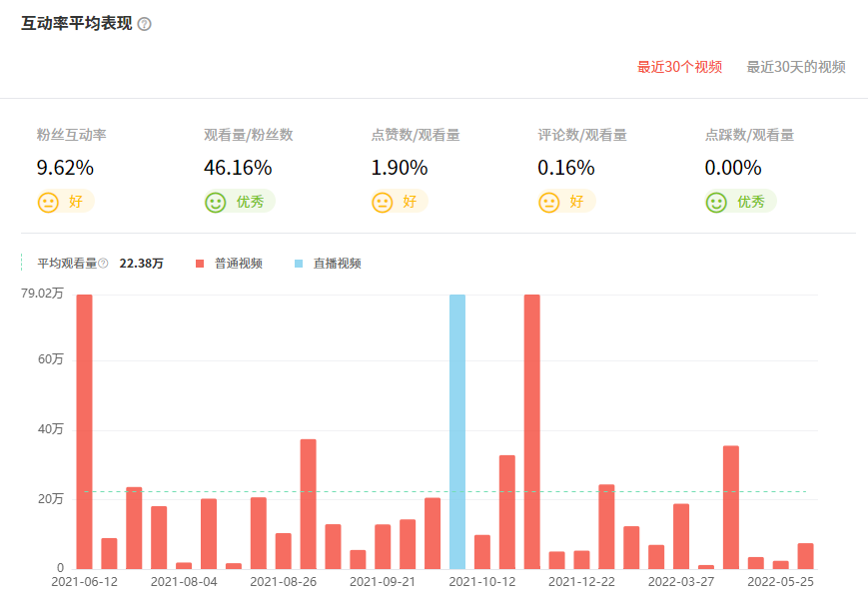
Task: Toggle 直播视频 series in chart legend
Action: [x=337, y=264]
